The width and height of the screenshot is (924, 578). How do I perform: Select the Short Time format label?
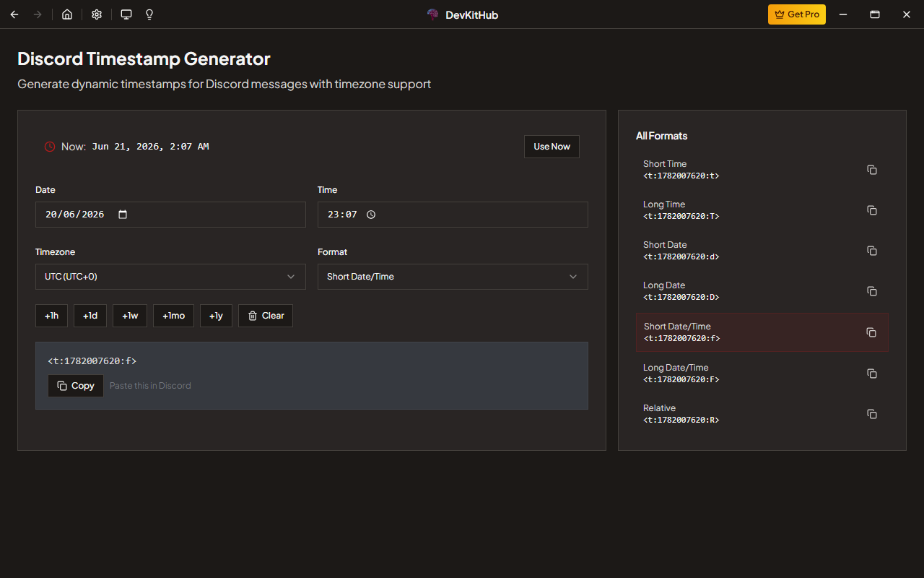pyautogui.click(x=665, y=164)
